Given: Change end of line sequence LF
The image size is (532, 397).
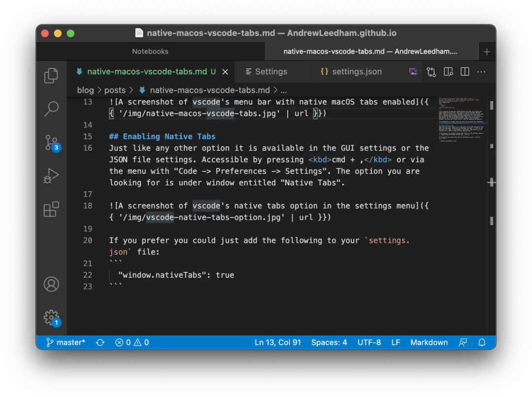Looking at the screenshot, I should [x=395, y=342].
